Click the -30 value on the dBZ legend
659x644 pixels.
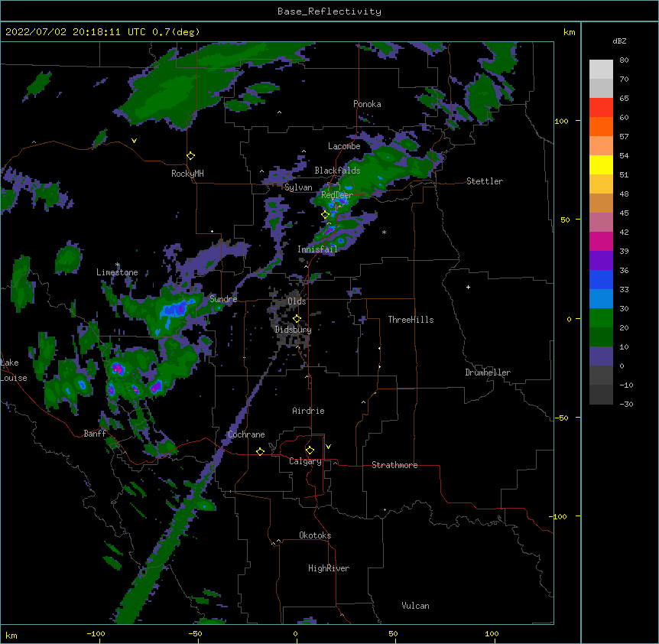click(x=626, y=404)
